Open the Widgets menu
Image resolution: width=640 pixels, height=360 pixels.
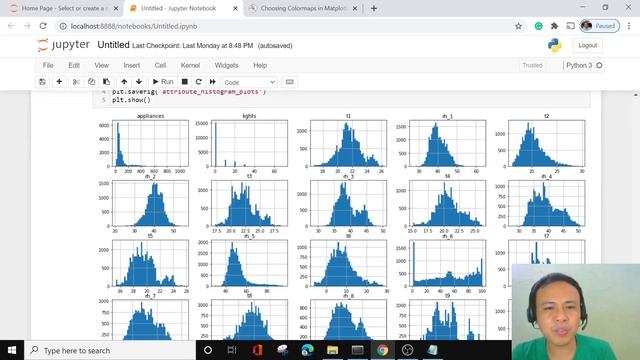[x=226, y=65]
